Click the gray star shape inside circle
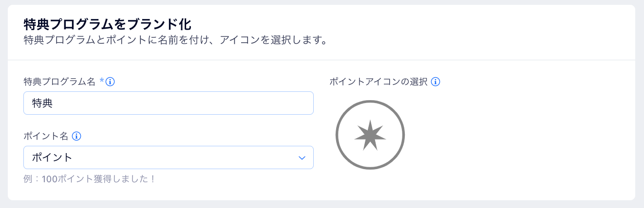The image size is (644, 208). click(x=370, y=135)
